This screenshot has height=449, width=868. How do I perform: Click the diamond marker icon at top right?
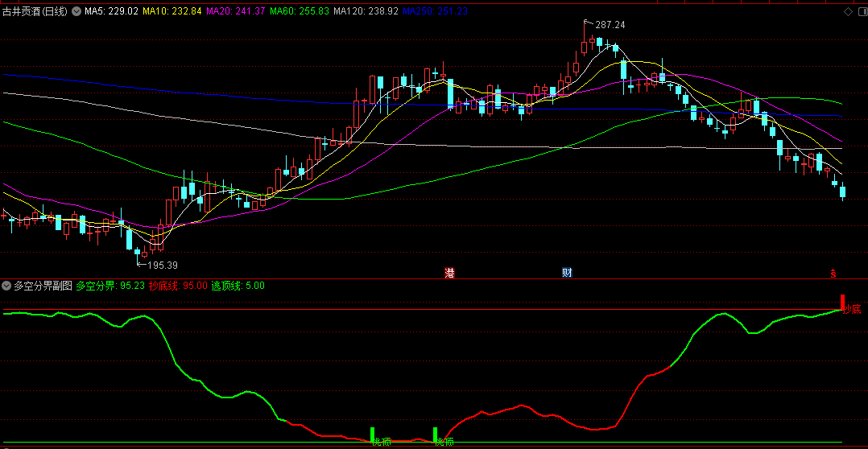pyautogui.click(x=848, y=11)
